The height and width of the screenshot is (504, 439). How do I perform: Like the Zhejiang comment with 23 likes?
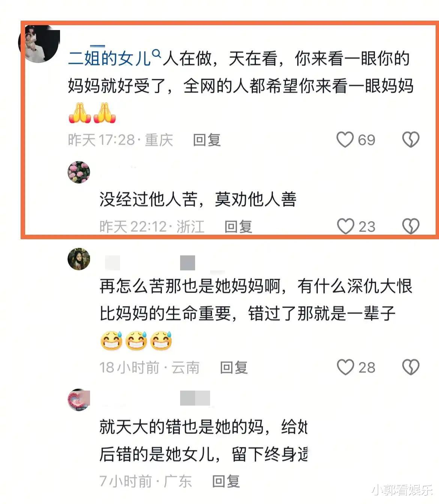(346, 226)
